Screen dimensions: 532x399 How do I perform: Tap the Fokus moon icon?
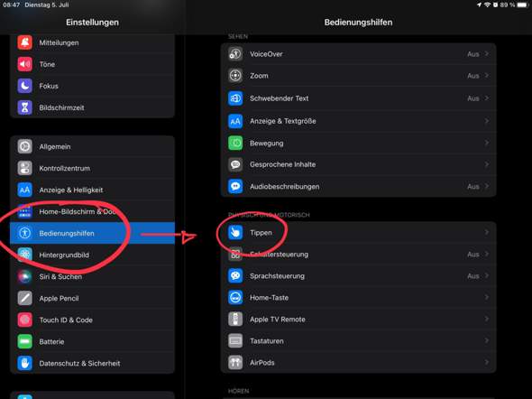(24, 86)
